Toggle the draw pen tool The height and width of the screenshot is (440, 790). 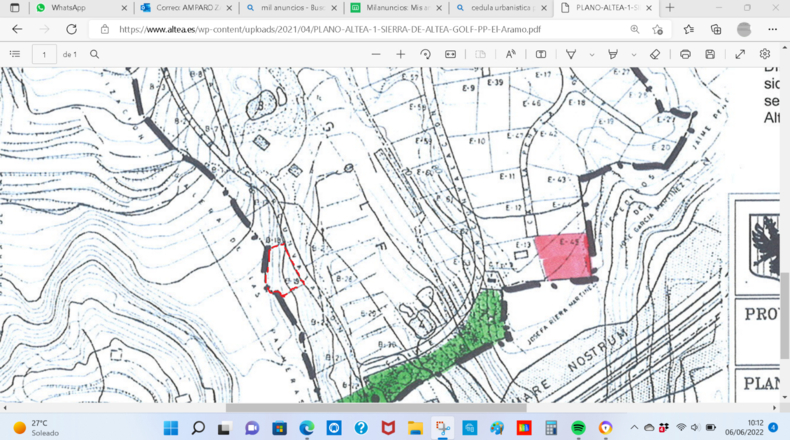(x=571, y=54)
